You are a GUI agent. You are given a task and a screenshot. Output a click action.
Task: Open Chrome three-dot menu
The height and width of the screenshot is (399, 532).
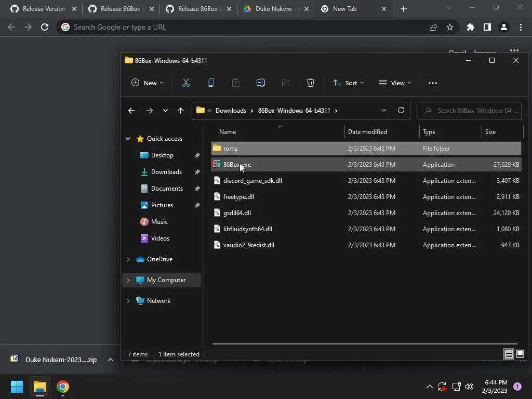pos(521,27)
